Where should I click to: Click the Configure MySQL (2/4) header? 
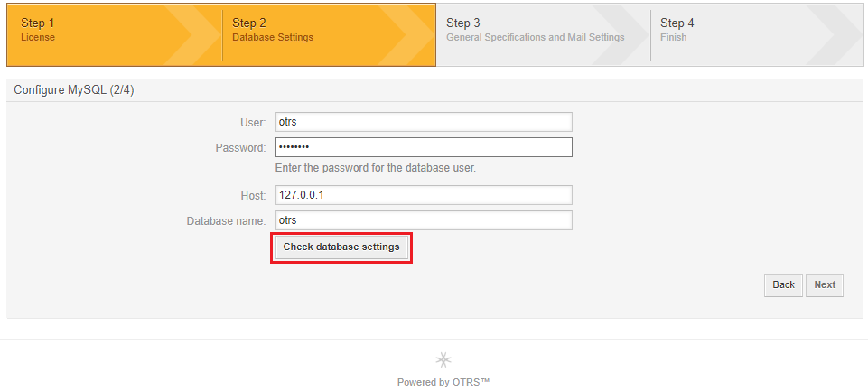74,90
